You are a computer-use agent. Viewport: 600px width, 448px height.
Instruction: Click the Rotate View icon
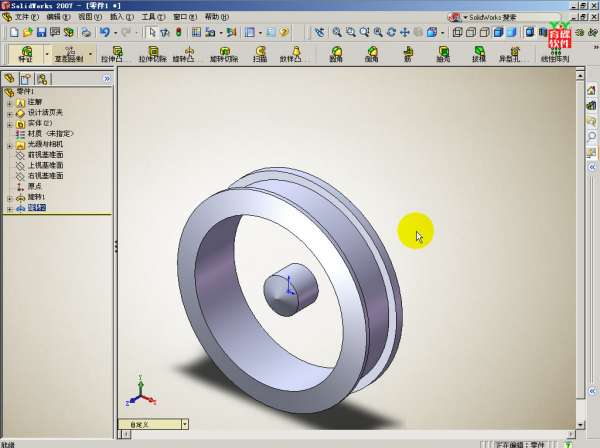390,32
